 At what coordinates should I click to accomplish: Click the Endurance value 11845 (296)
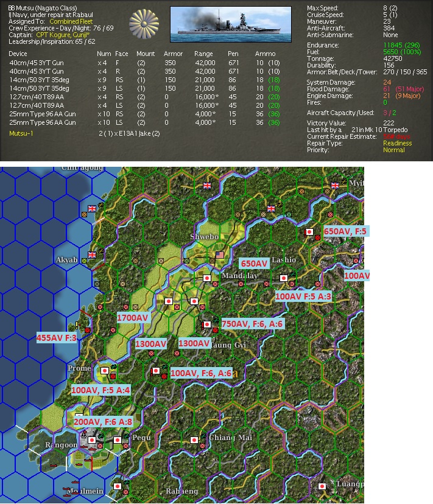(x=401, y=45)
